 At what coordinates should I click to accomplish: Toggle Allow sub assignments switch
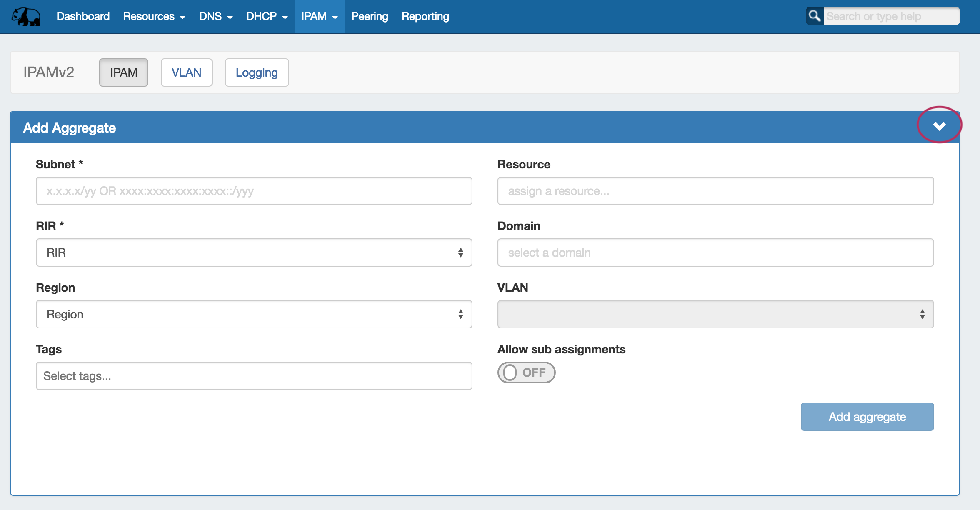coord(526,372)
